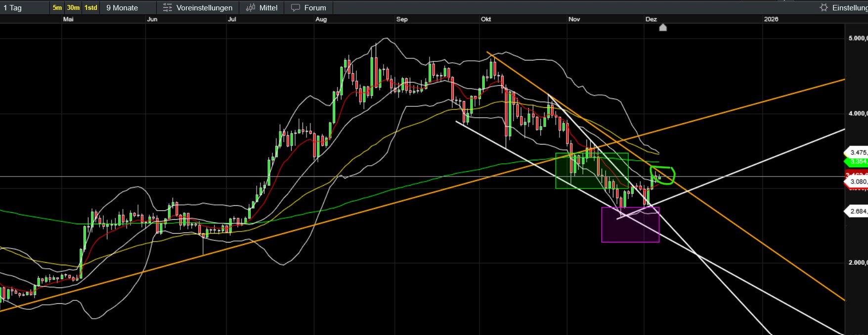Click the 2.684 price label

coord(857,211)
